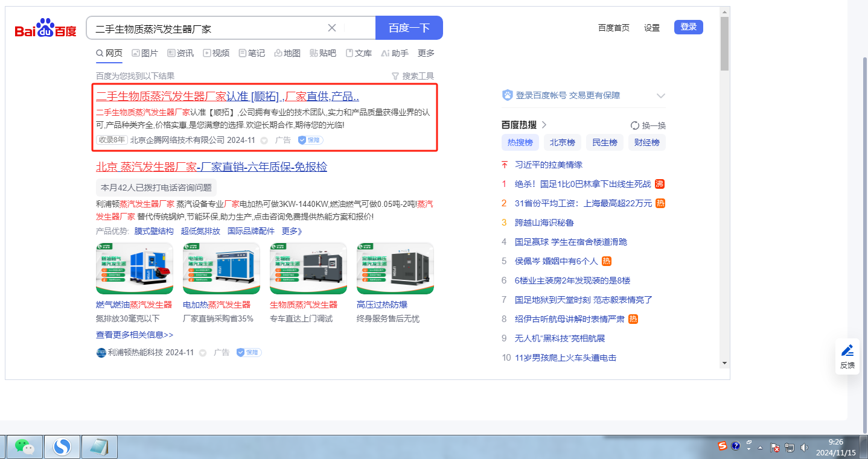Click the 百度一下 search button

[409, 28]
